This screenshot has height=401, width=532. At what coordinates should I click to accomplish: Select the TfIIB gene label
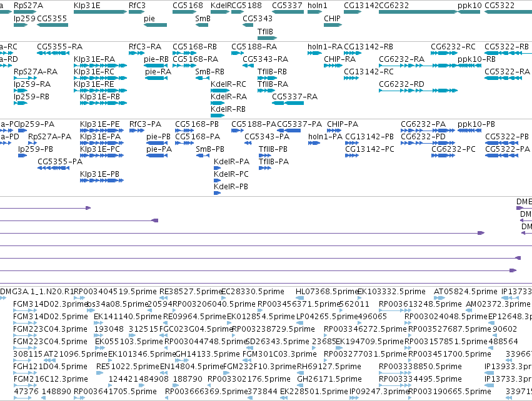click(265, 31)
